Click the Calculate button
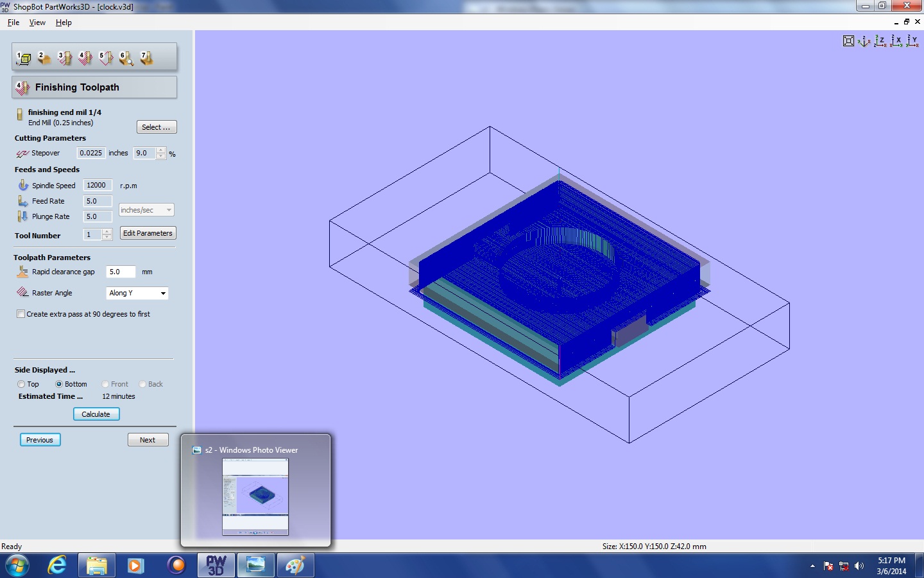Image resolution: width=924 pixels, height=578 pixels. (x=96, y=414)
